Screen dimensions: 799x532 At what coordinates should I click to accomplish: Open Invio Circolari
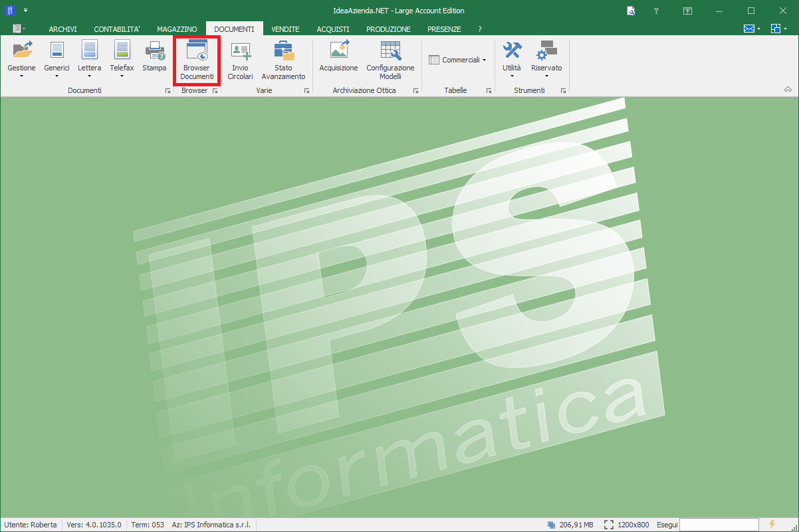pos(240,60)
